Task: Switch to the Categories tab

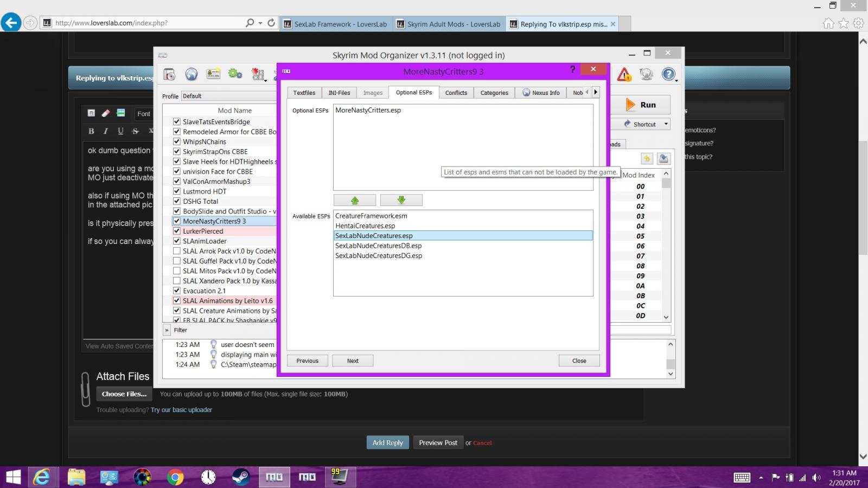Action: point(494,93)
